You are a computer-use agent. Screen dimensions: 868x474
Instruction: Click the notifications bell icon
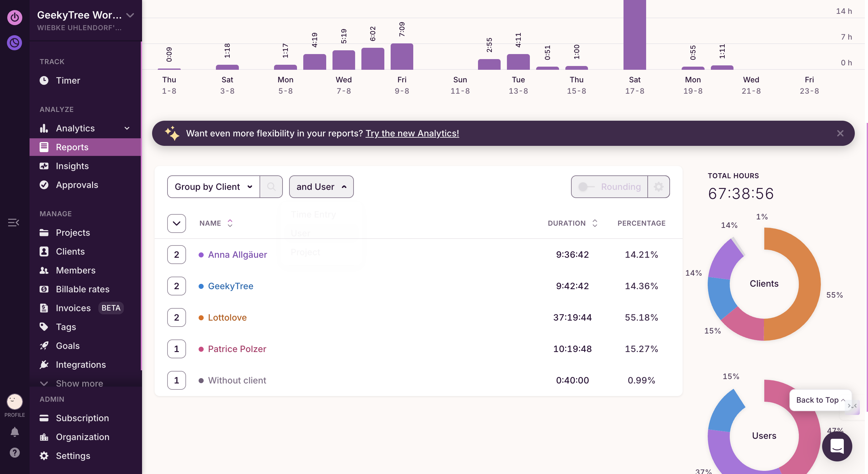click(x=14, y=432)
